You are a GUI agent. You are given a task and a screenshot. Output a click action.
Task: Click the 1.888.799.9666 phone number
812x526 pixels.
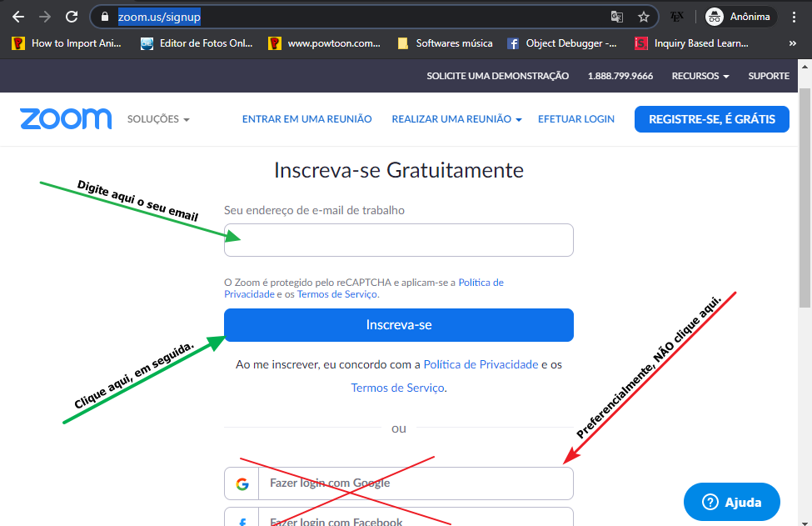click(x=620, y=76)
